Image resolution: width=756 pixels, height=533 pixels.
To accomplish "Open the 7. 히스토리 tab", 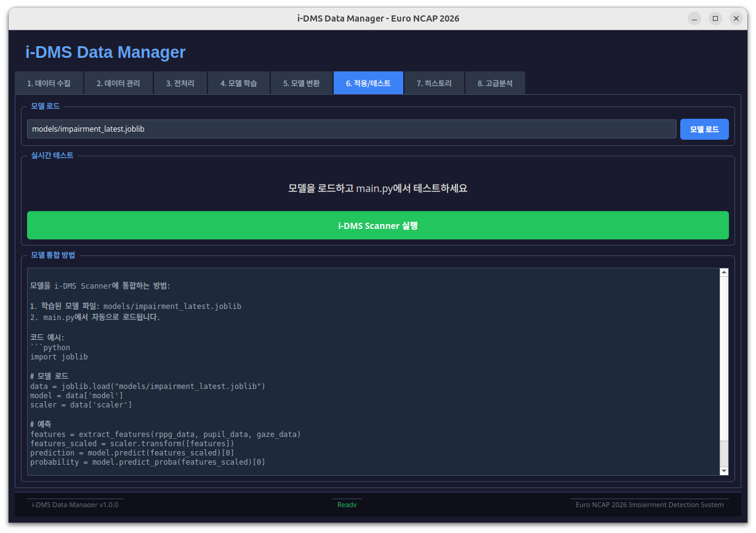I will click(434, 82).
